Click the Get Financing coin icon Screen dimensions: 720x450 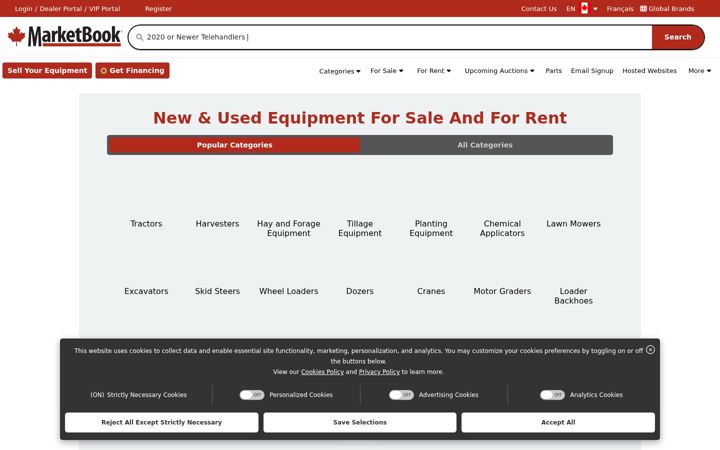104,71
